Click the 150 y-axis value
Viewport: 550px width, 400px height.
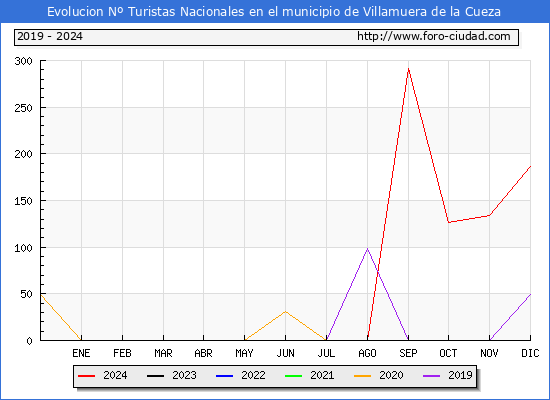click(x=24, y=201)
